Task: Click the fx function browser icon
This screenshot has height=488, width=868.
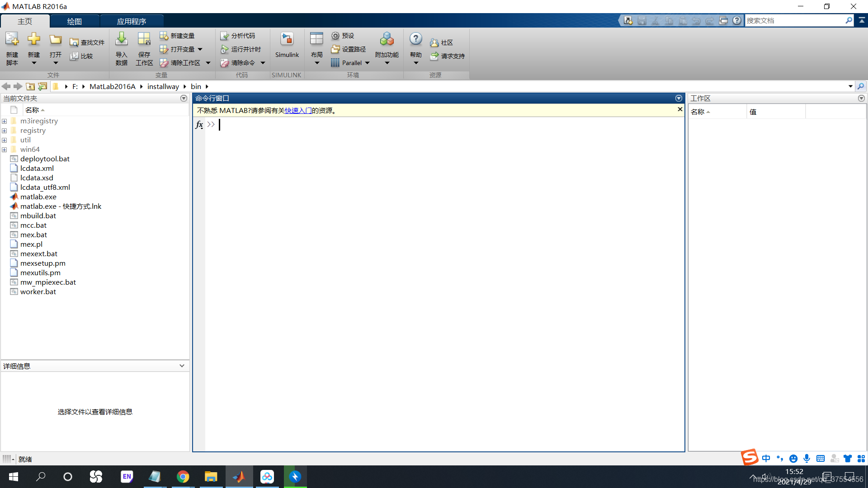Action: (199, 125)
